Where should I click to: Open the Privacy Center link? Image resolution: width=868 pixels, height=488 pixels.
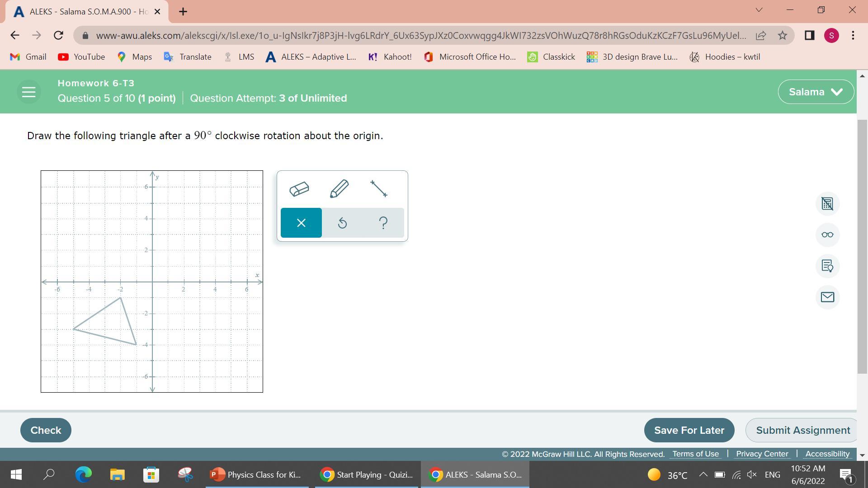pyautogui.click(x=762, y=454)
